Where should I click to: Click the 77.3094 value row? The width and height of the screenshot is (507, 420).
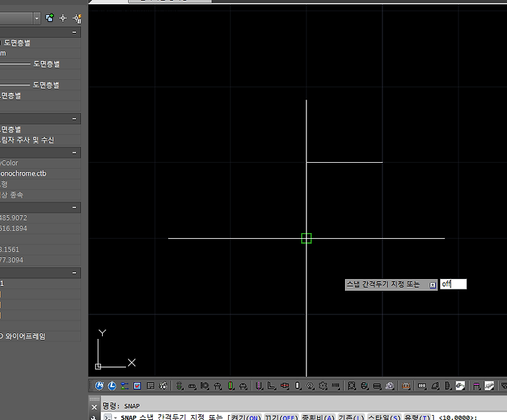coord(40,260)
